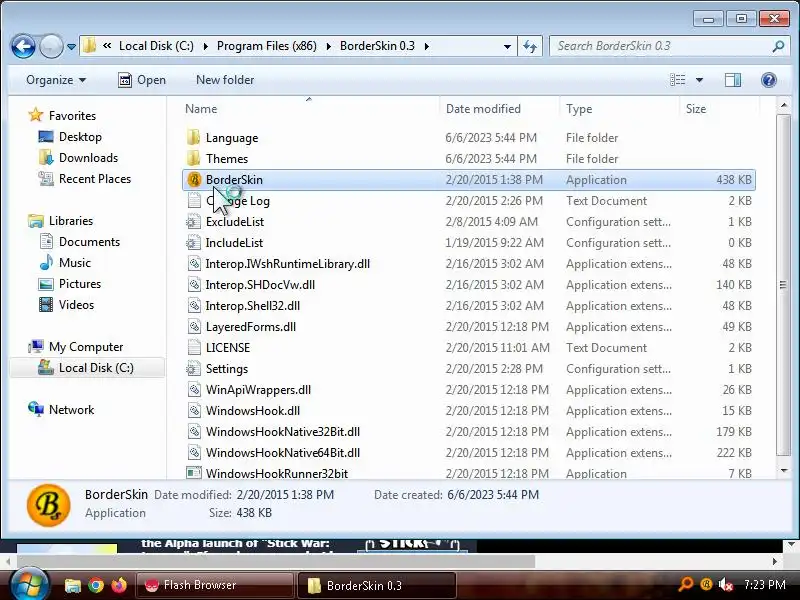
Task: Select the Themes folder icon
Action: pos(193,158)
